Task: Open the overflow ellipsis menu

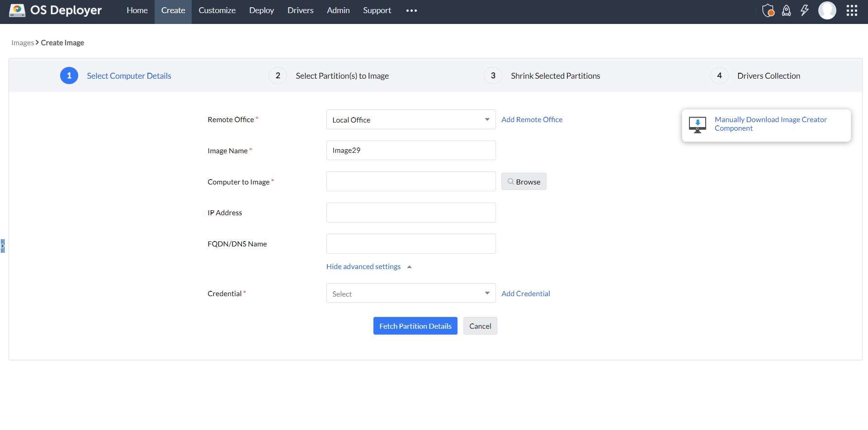Action: coord(411,10)
